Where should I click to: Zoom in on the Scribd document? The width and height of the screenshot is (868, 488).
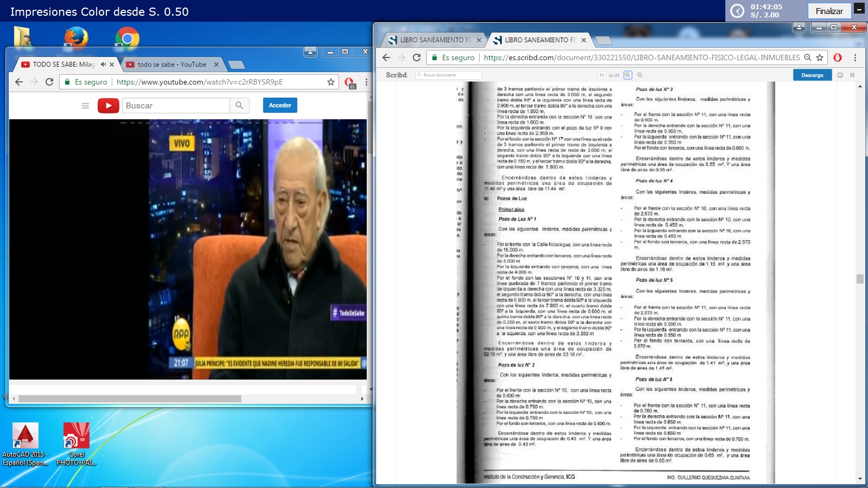(628, 75)
